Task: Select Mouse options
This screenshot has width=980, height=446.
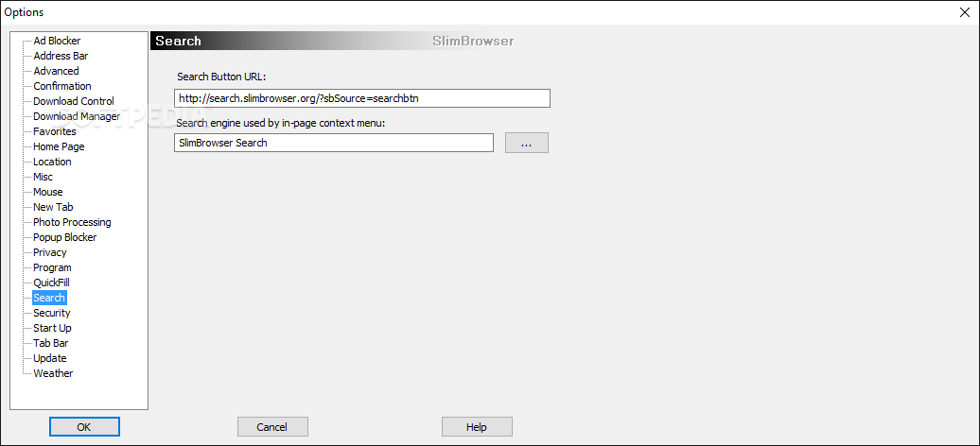Action: click(x=48, y=192)
